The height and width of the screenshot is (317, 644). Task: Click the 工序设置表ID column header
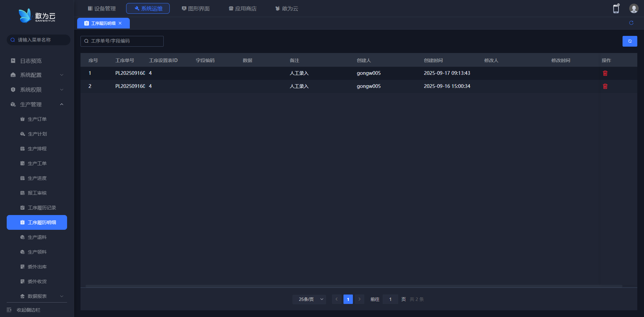163,60
